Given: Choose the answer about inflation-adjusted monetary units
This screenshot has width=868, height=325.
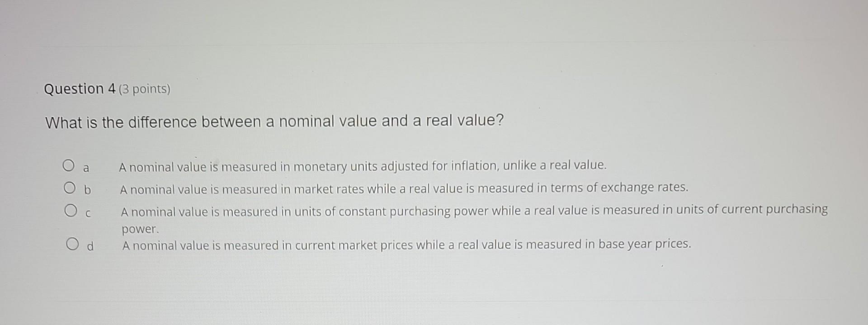Looking at the screenshot, I should [69, 166].
